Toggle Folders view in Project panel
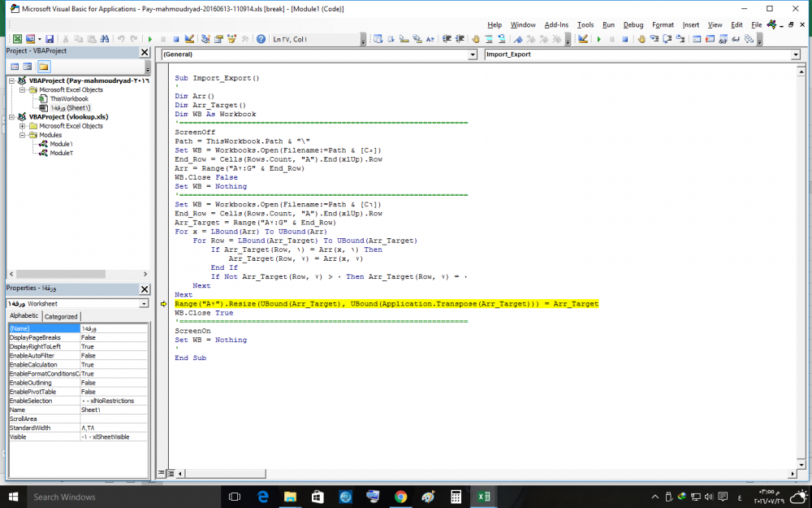The width and height of the screenshot is (812, 508). 44,67
